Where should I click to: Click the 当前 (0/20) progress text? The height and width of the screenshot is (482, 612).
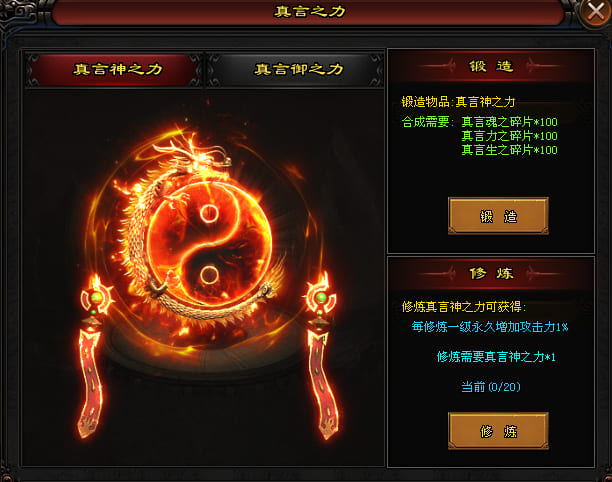pos(491,387)
